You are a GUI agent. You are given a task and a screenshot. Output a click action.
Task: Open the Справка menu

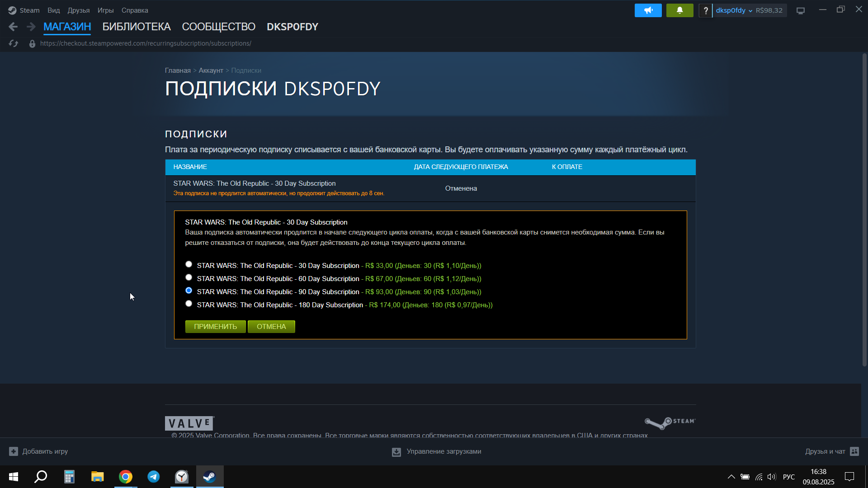click(134, 10)
